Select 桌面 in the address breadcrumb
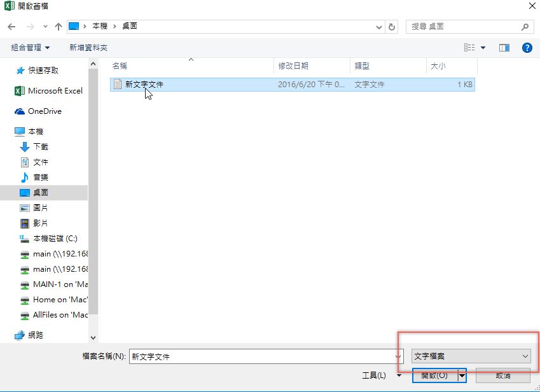 [x=130, y=26]
